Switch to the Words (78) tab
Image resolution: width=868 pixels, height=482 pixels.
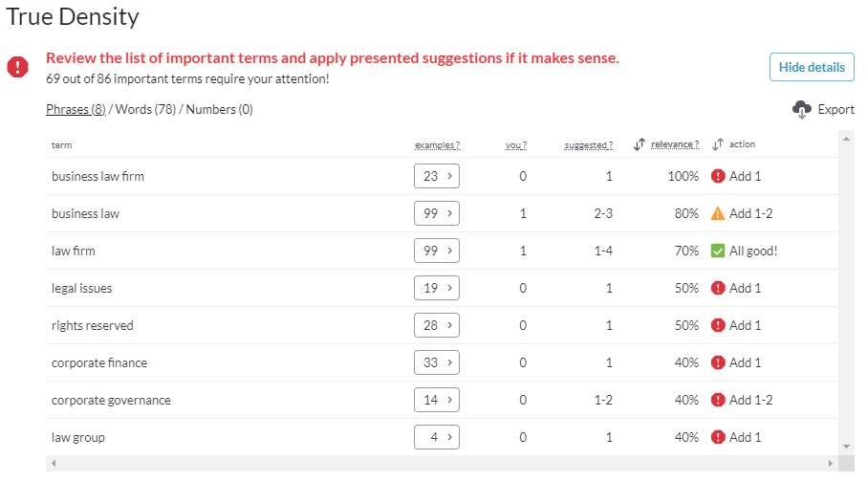(145, 110)
